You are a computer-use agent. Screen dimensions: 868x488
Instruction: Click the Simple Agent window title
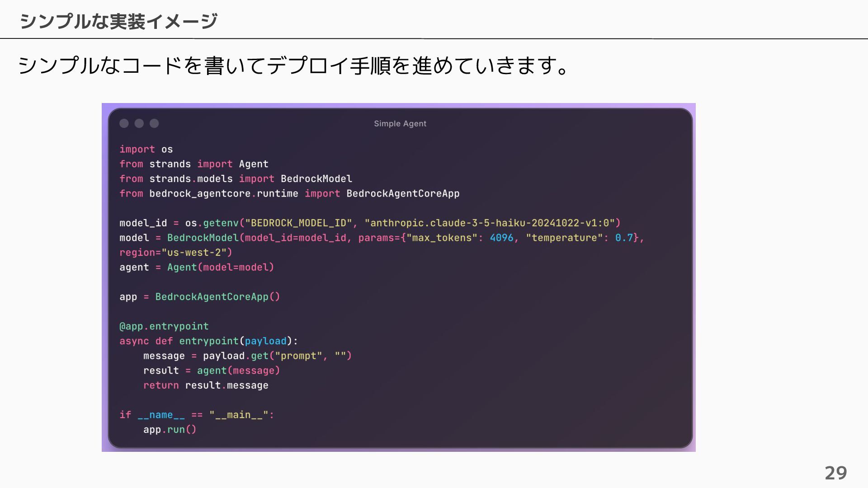[400, 124]
